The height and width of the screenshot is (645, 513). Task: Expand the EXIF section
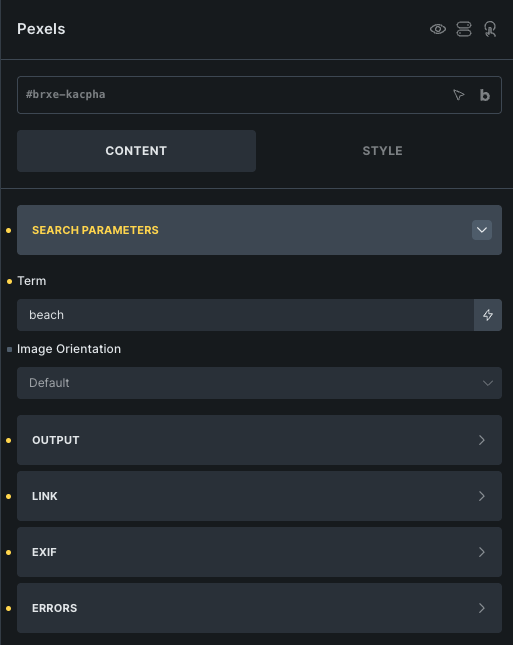coord(259,552)
